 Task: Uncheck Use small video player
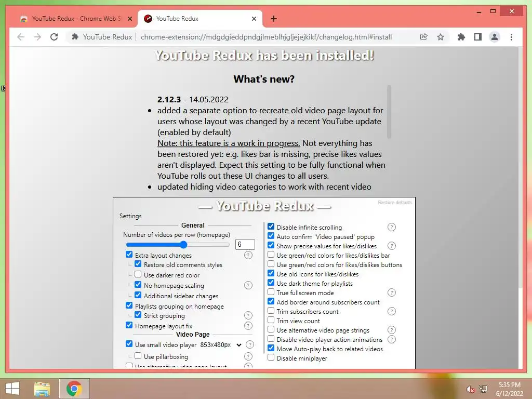click(x=129, y=344)
